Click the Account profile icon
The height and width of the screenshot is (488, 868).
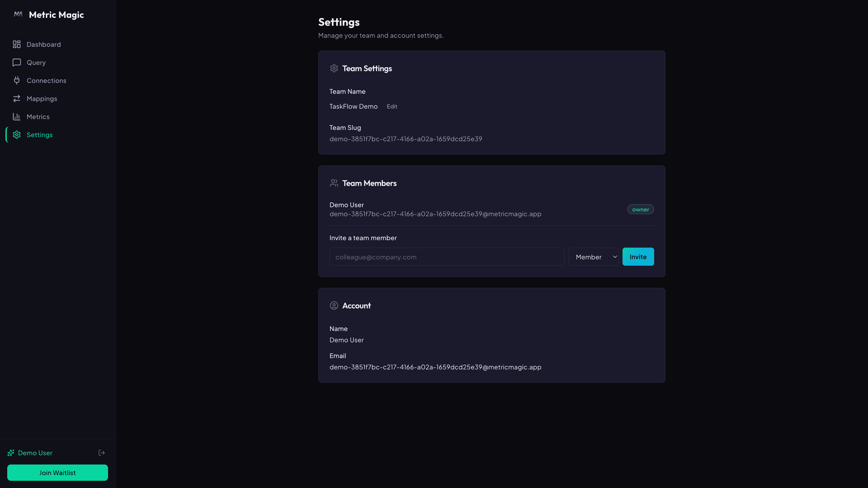334,305
